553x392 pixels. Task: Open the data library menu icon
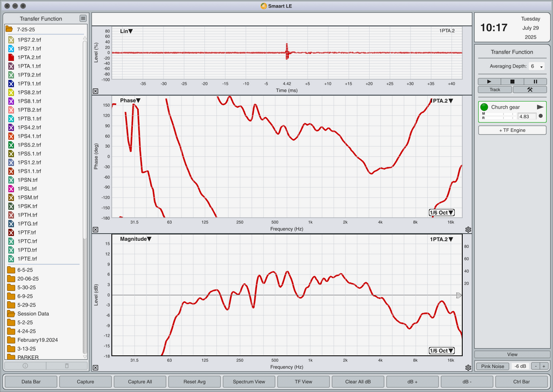point(83,18)
